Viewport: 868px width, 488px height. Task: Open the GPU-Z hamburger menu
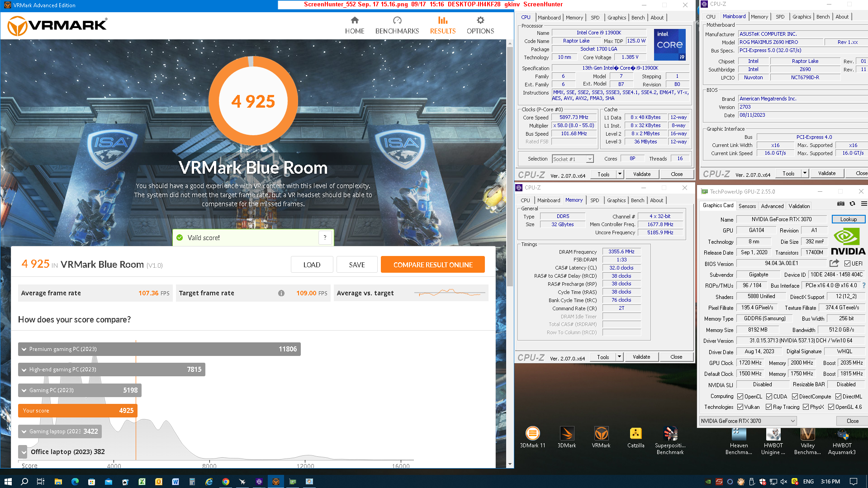[x=863, y=204]
